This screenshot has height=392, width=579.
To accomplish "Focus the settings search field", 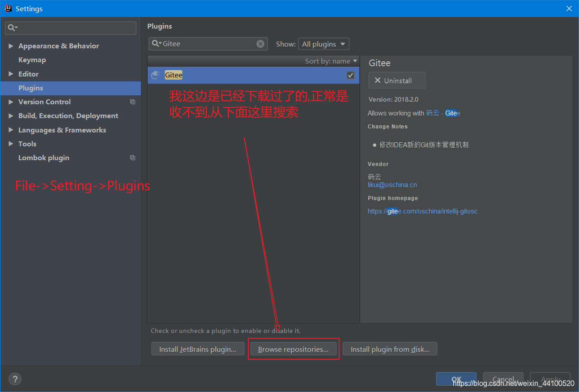I will click(x=71, y=28).
